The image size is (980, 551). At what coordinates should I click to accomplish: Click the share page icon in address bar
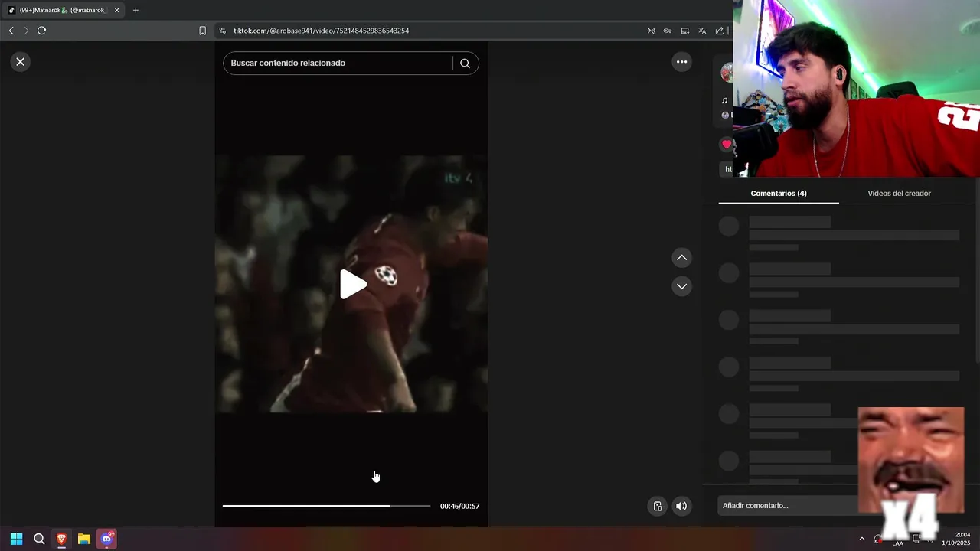720,31
